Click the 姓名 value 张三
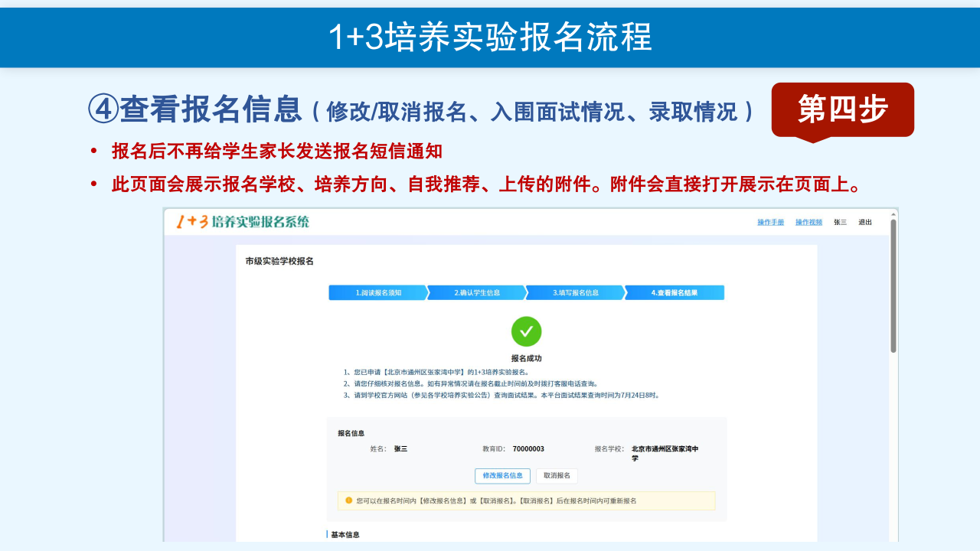 (x=401, y=448)
